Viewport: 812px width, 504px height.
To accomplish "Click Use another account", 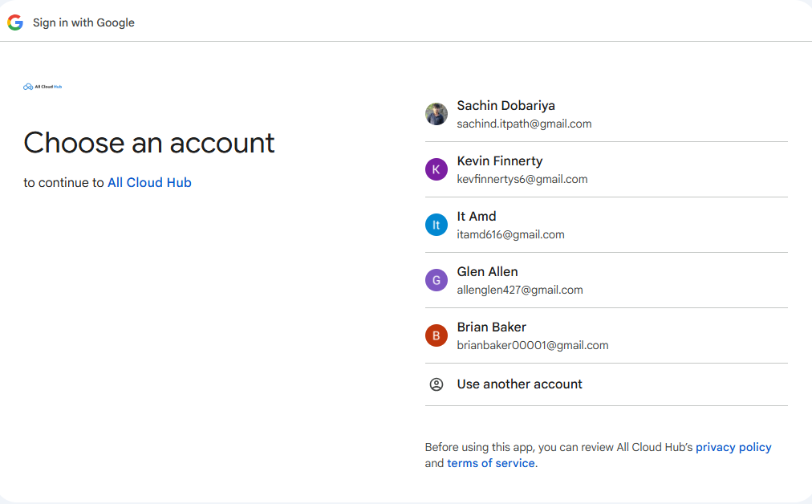I will click(x=519, y=384).
